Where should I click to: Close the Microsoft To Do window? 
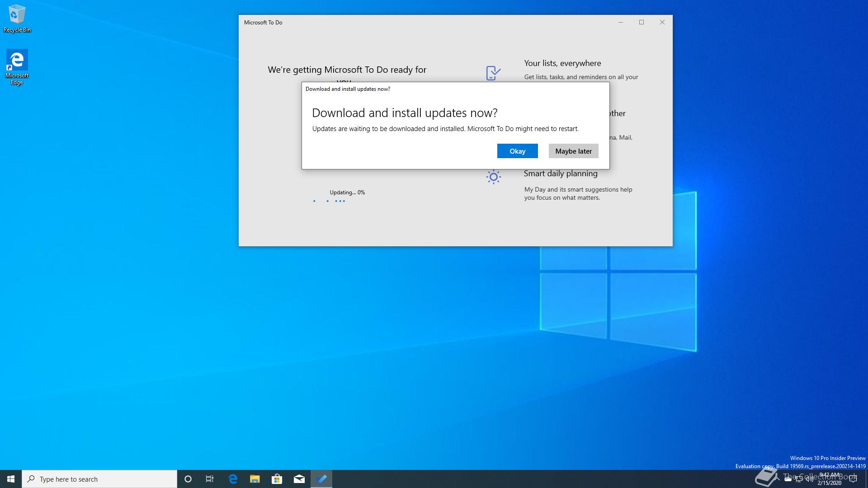coord(662,22)
